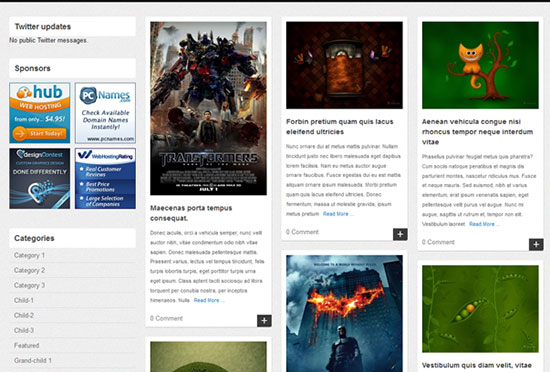Open the WebHostingRating sponsor banner
Screen dimensions: 550x372
[x=105, y=178]
